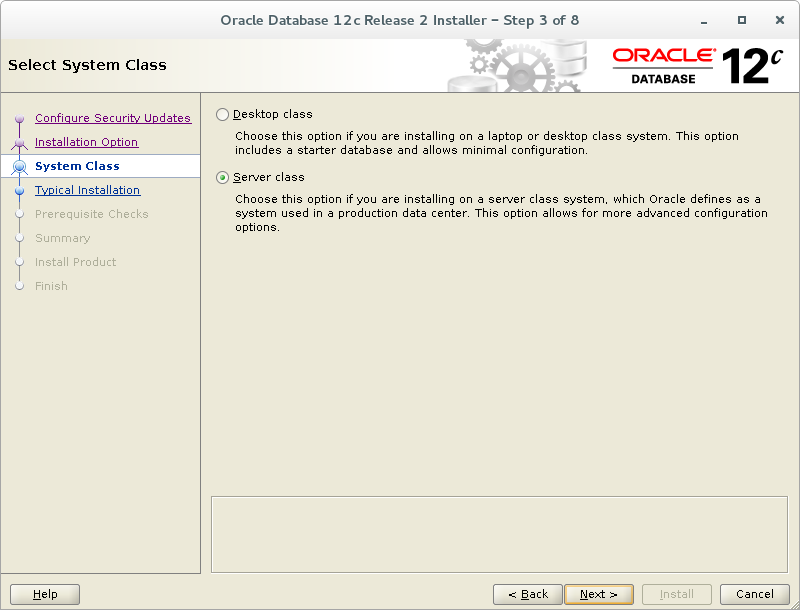The image size is (800, 610).
Task: Click the Desktop class description text
Action: pyautogui.click(x=487, y=143)
